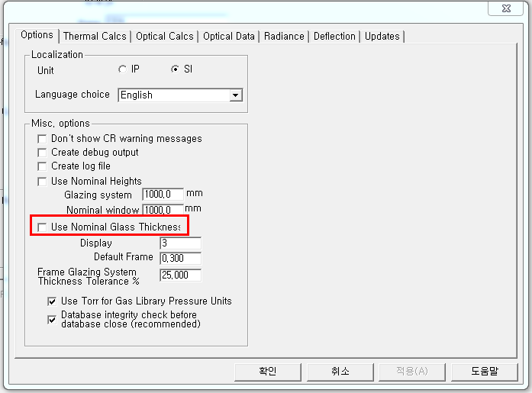
Task: Select the SI unit radio button
Action: [x=176, y=69]
